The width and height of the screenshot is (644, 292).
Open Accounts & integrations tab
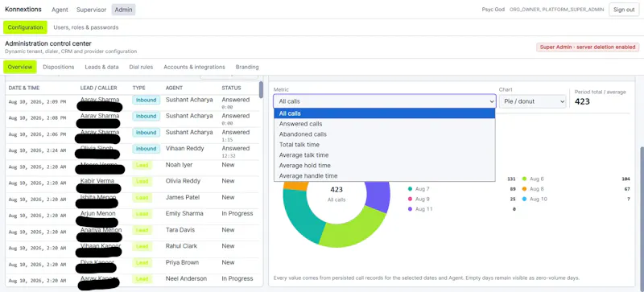194,67
